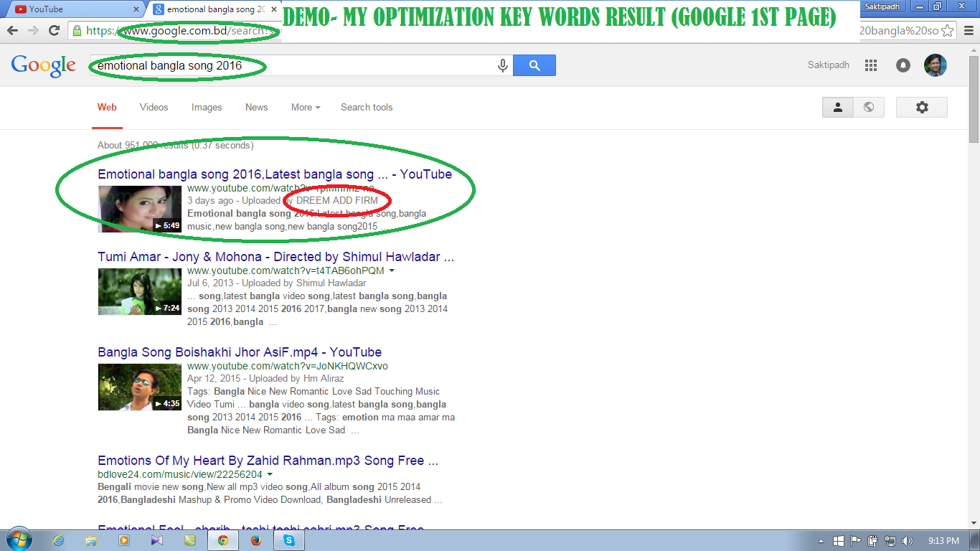Play the 5:49 video thumbnail

pyautogui.click(x=140, y=209)
